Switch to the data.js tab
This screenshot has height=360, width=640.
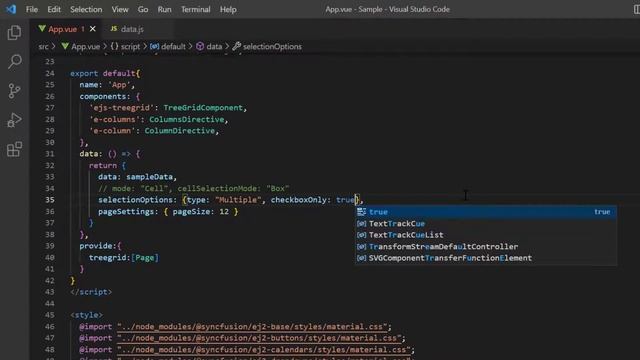point(132,29)
